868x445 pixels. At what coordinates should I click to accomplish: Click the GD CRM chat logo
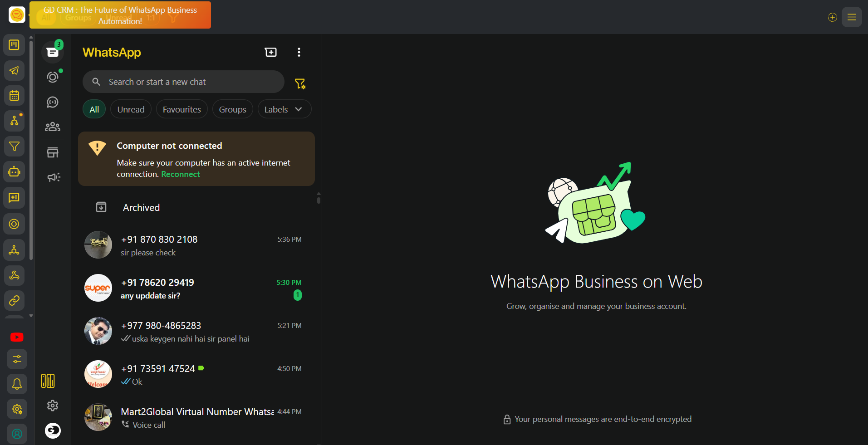click(17, 15)
